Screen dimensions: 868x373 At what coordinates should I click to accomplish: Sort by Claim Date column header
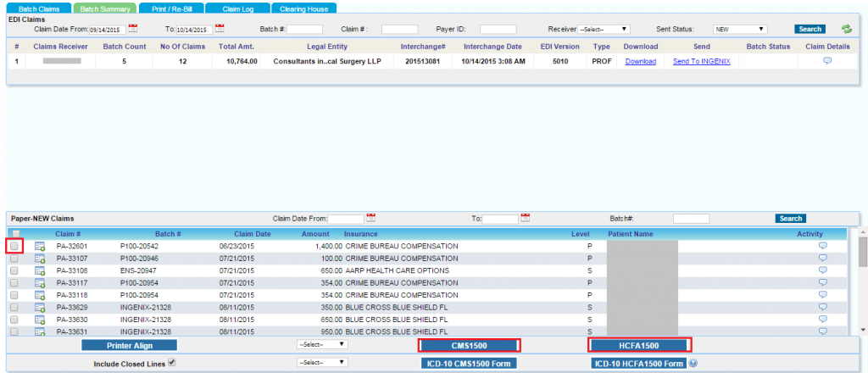tap(253, 234)
